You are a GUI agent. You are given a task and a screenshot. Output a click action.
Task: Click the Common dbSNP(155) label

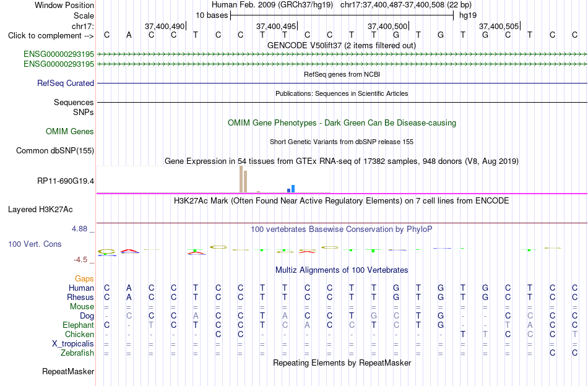pyautogui.click(x=54, y=151)
